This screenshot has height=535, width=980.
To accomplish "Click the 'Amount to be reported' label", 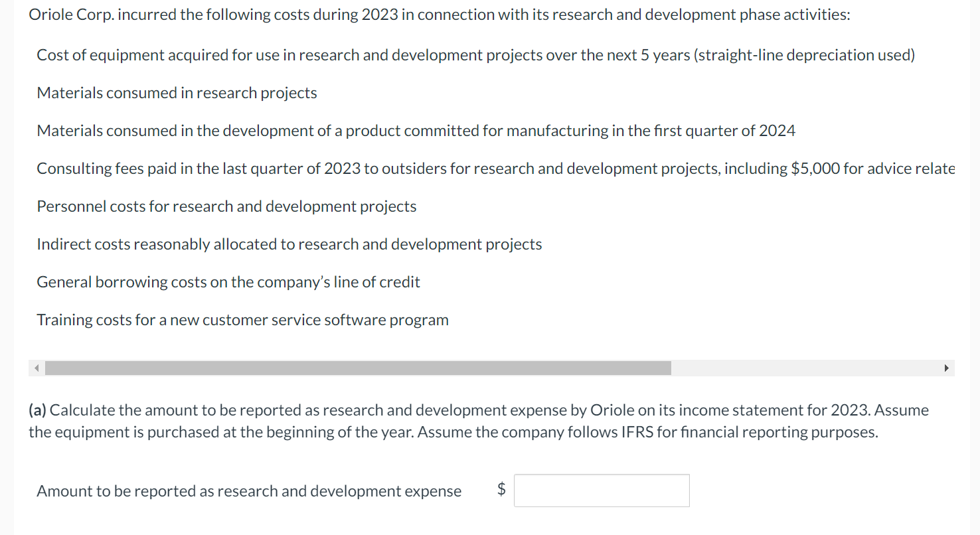I will point(249,491).
